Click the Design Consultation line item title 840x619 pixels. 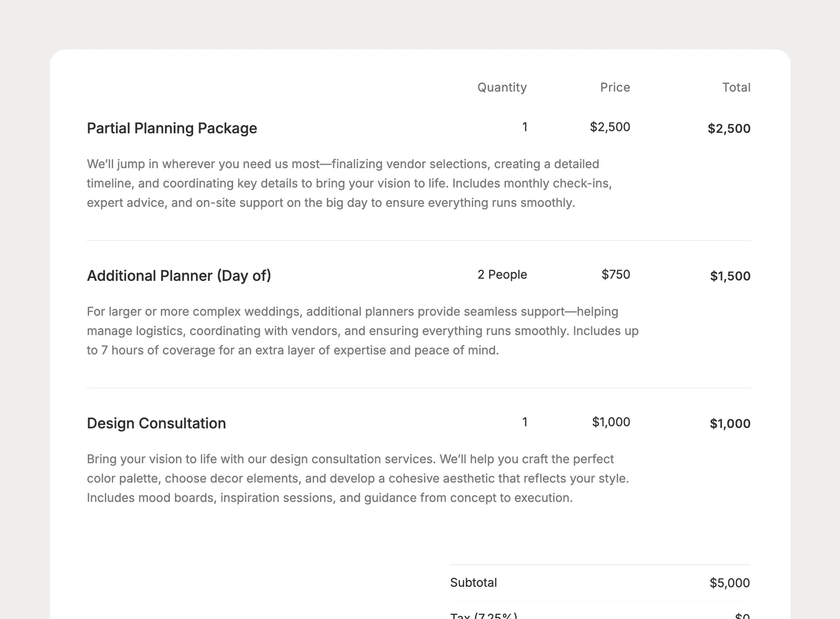click(x=156, y=423)
